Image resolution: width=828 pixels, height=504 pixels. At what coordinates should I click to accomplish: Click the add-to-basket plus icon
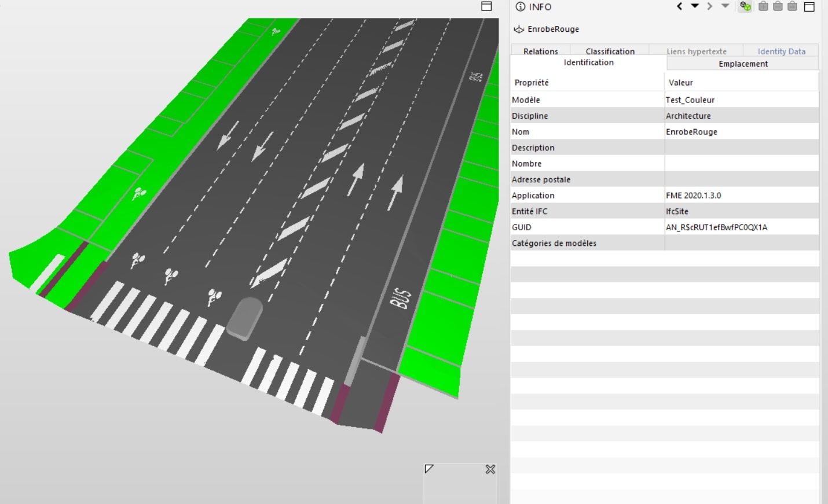coord(763,6)
